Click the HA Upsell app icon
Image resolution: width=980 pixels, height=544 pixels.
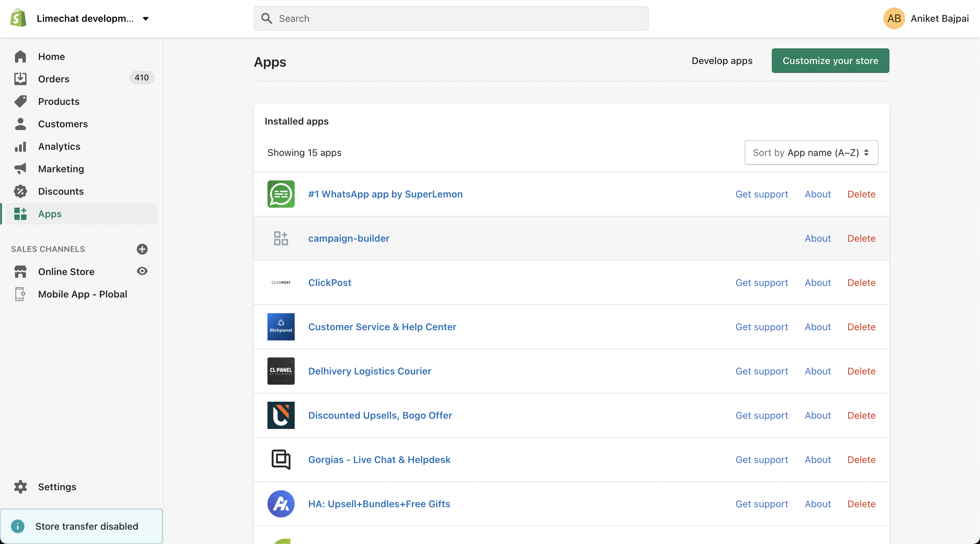click(x=281, y=503)
